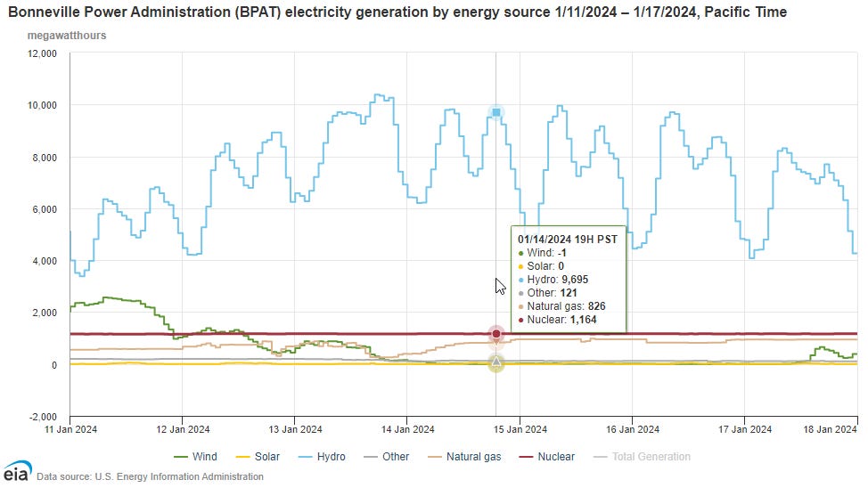This screenshot has height=488, width=868.
Task: Toggle the Other series legend entry
Action: point(387,457)
